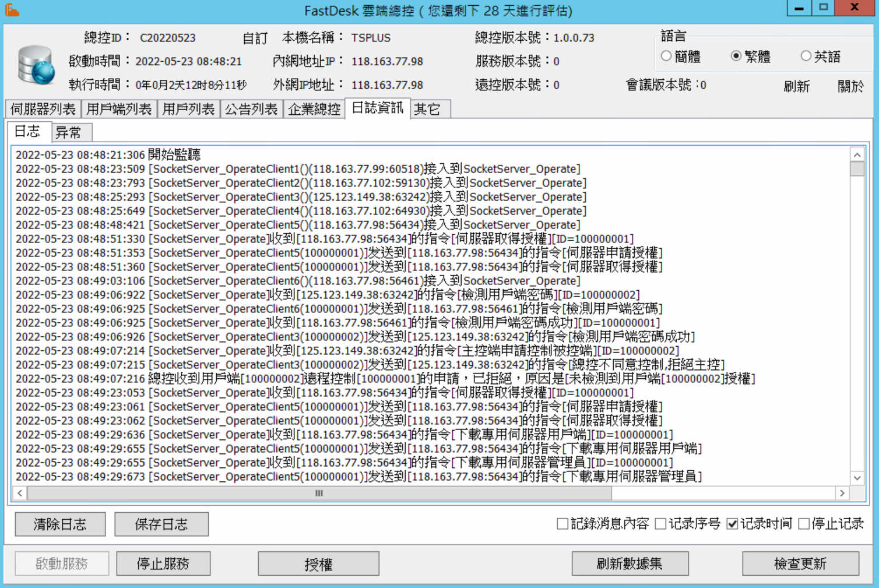Click the 本機名稱 value TSPLUS
The height and width of the screenshot is (588, 879).
click(x=371, y=38)
